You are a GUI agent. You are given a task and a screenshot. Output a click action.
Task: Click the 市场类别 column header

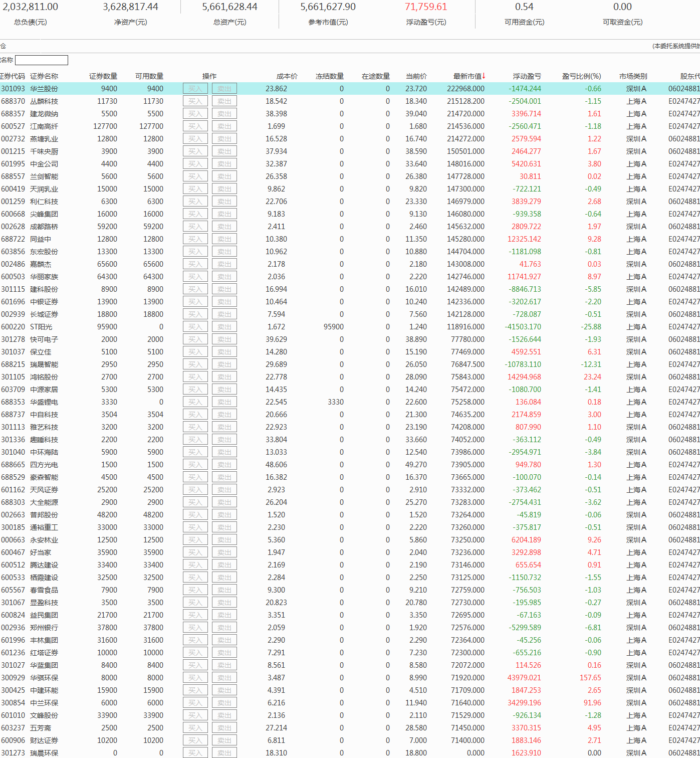(633, 76)
